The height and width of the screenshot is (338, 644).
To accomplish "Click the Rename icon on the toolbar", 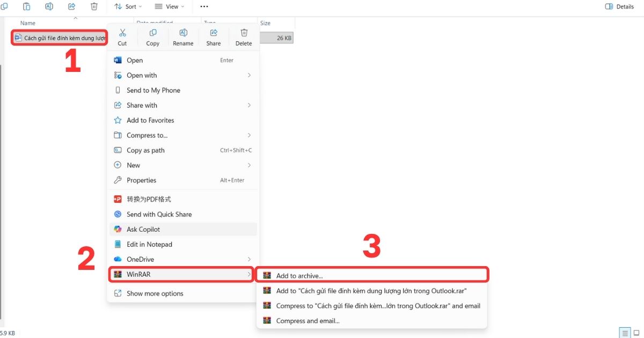I will pos(49,6).
